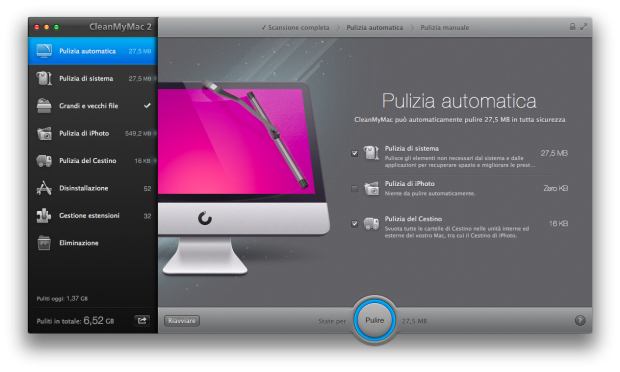Go to the Scansione completa step
The width and height of the screenshot is (620, 372).
295,27
